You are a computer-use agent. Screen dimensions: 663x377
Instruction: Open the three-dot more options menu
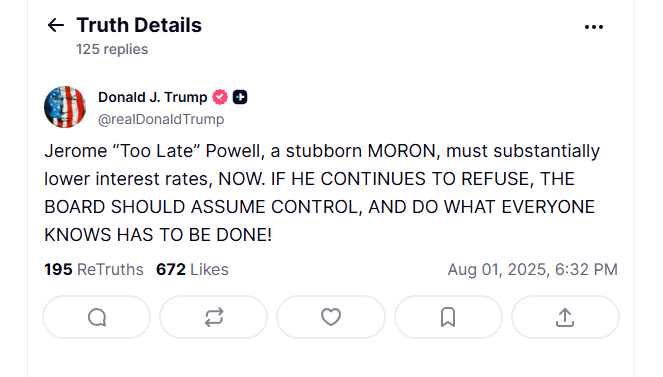pos(594,27)
